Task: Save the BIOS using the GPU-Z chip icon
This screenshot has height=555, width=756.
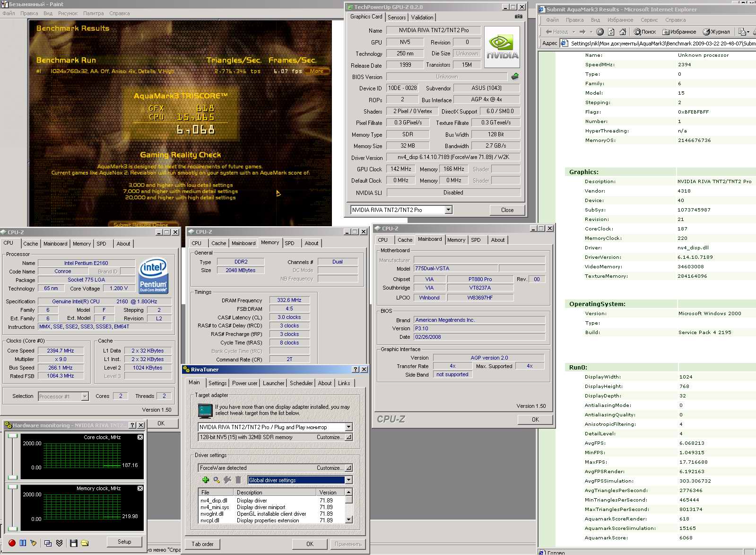Action: tap(515, 76)
